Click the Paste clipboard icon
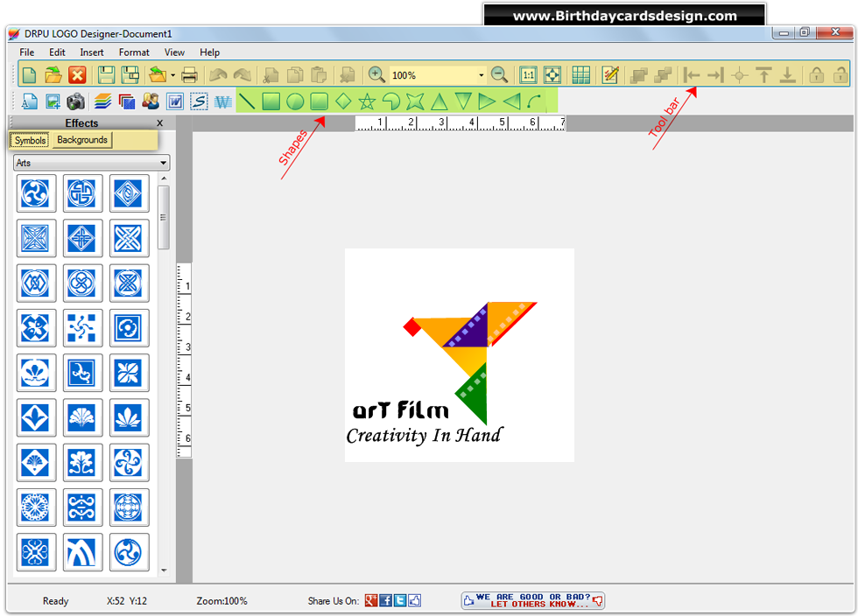The height and width of the screenshot is (616, 858). [x=319, y=74]
